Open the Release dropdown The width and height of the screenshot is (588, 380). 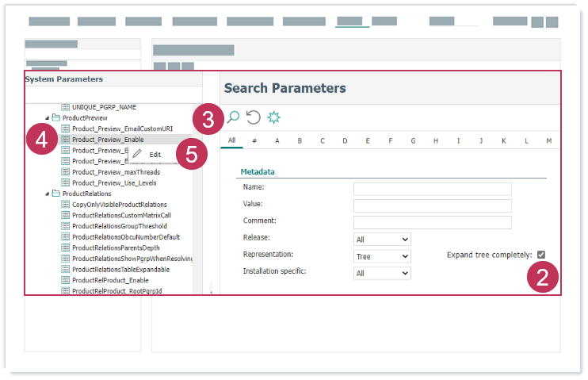pos(382,239)
